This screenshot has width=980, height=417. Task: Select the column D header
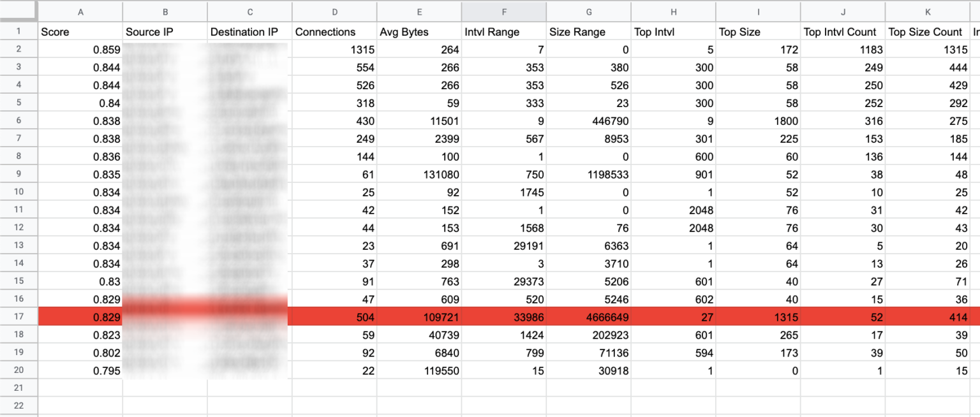(x=334, y=11)
